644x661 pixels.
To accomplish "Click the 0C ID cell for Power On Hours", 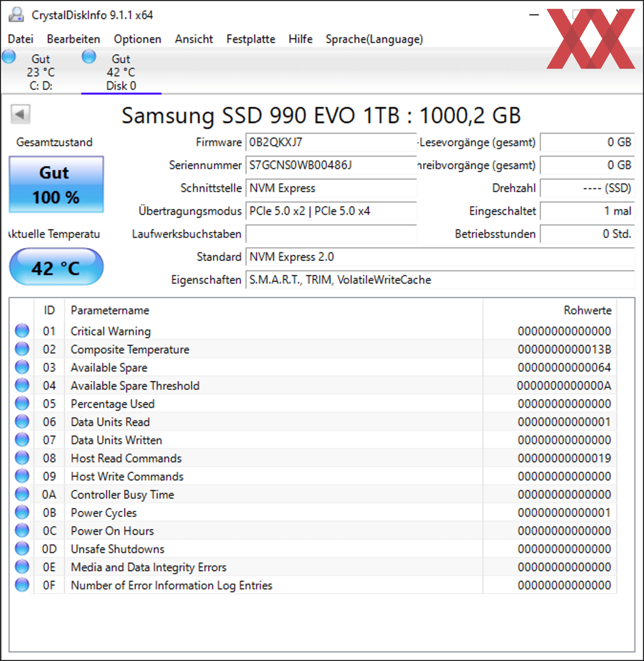I will [x=49, y=531].
